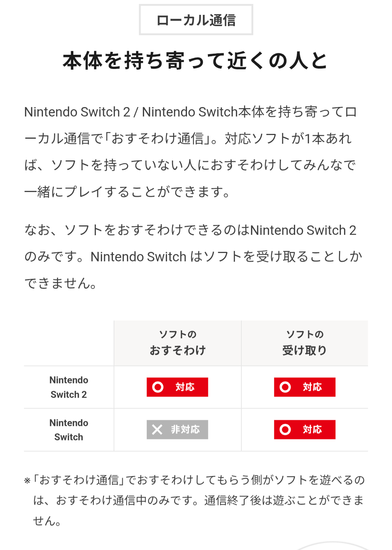Click the ソフトの受け取り column header
Screen dimensions: 392x550
coord(305,343)
